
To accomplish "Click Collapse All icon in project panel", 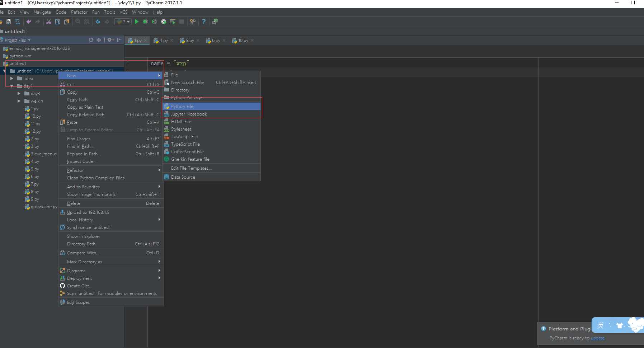I will 99,40.
